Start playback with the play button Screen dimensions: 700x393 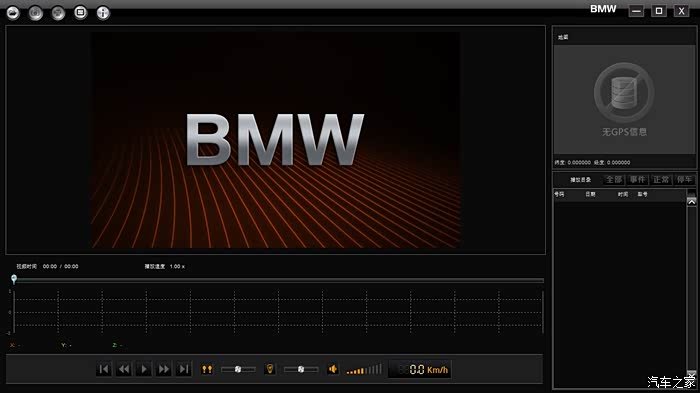point(144,369)
